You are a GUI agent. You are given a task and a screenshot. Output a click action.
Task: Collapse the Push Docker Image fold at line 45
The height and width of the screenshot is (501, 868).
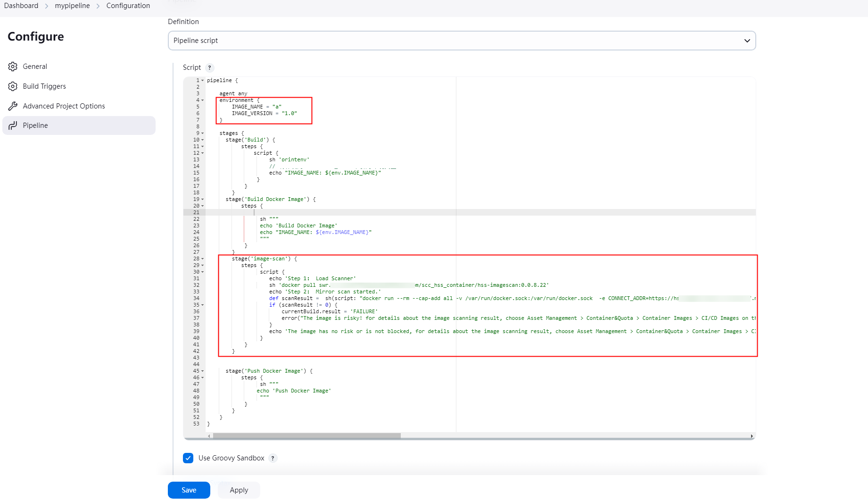[203, 371]
